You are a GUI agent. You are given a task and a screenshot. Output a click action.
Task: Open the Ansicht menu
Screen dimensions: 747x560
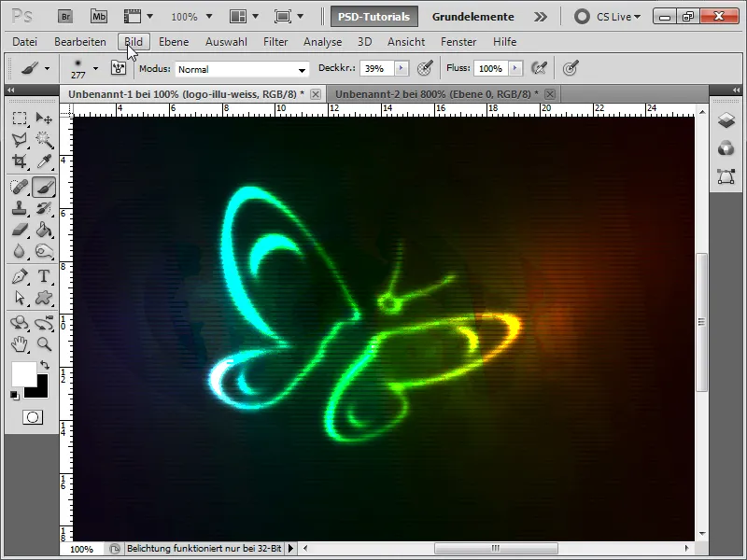coord(406,42)
